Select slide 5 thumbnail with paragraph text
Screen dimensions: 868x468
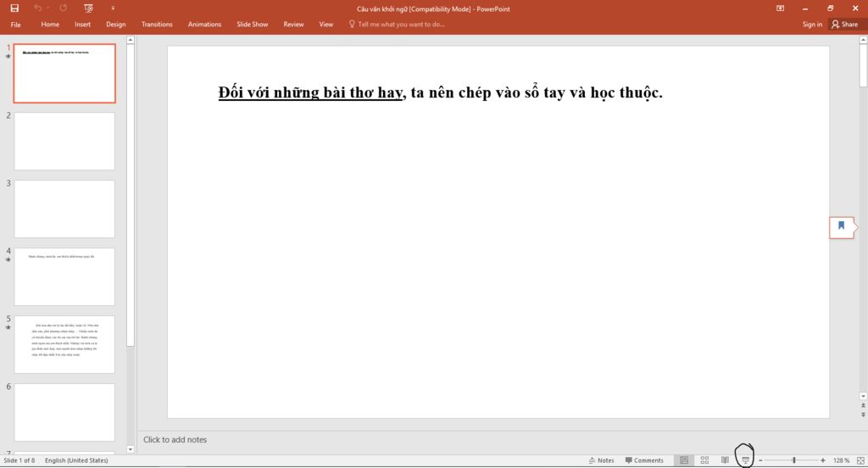pyautogui.click(x=64, y=344)
